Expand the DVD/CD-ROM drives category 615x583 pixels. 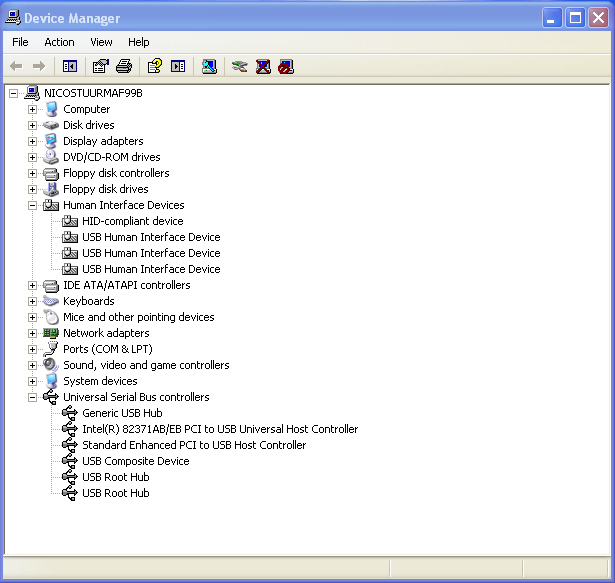point(33,157)
